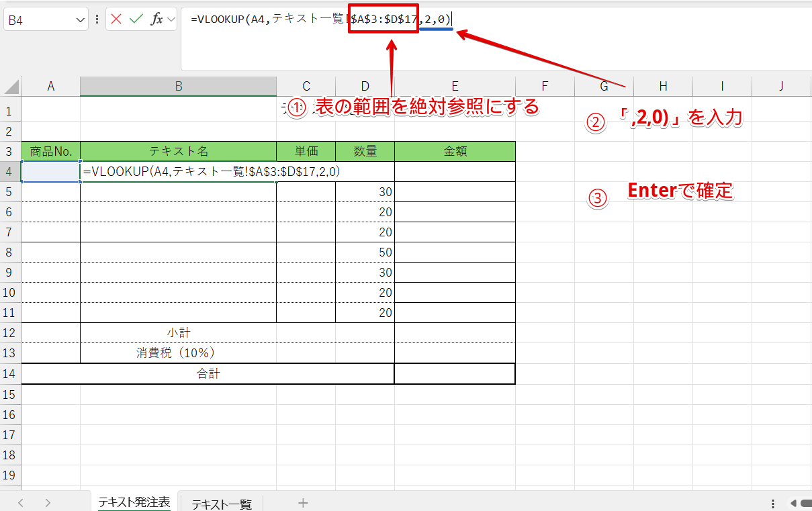
Task: Select row 19 header
Action: pyautogui.click(x=10, y=475)
